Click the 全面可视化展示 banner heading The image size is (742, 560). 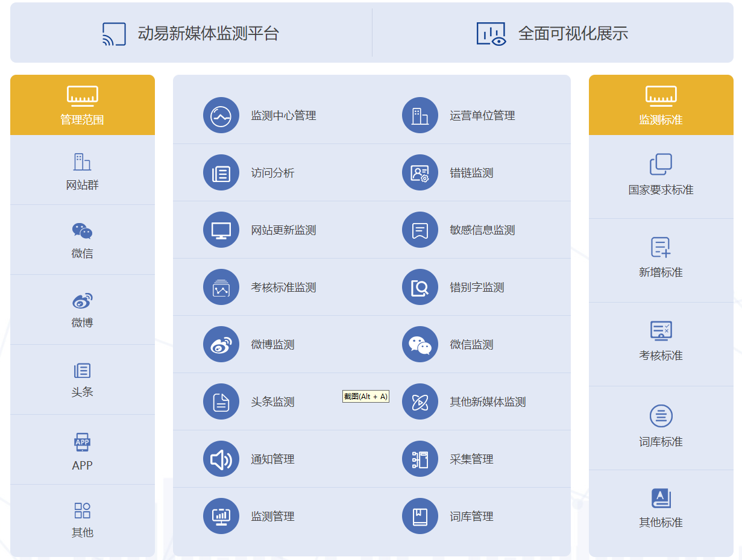tap(573, 33)
